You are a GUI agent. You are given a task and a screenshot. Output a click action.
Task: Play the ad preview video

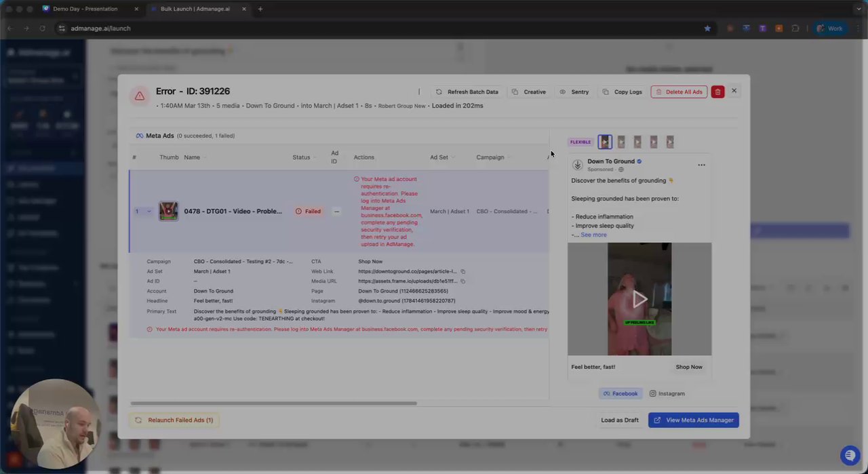click(639, 298)
